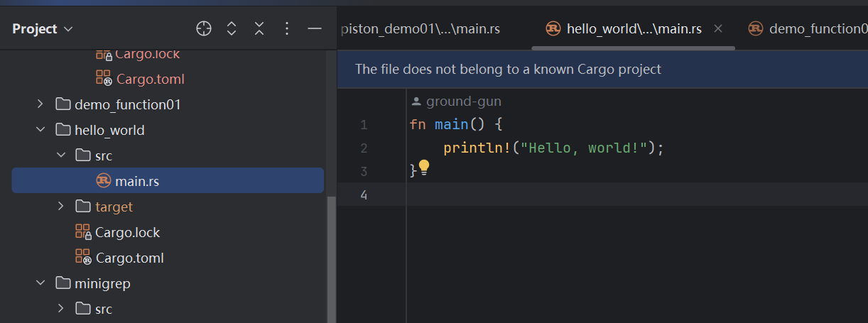Open Cargo.toml under hello_world

[x=129, y=258]
